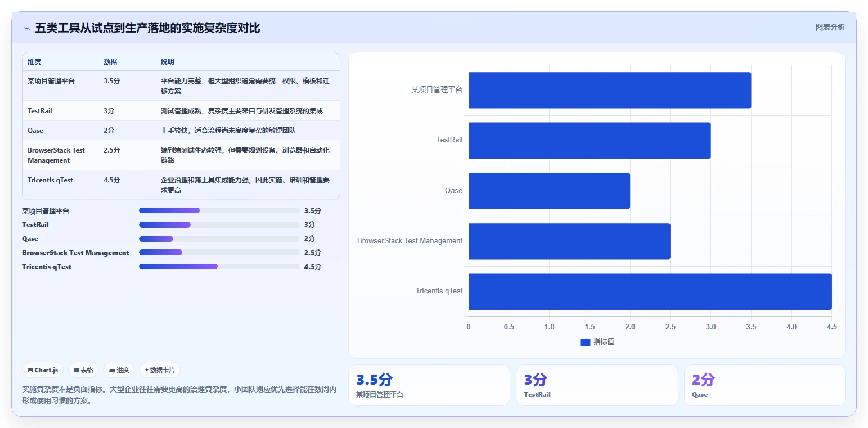Click the 0 tick on the chart x-axis

coord(469,327)
